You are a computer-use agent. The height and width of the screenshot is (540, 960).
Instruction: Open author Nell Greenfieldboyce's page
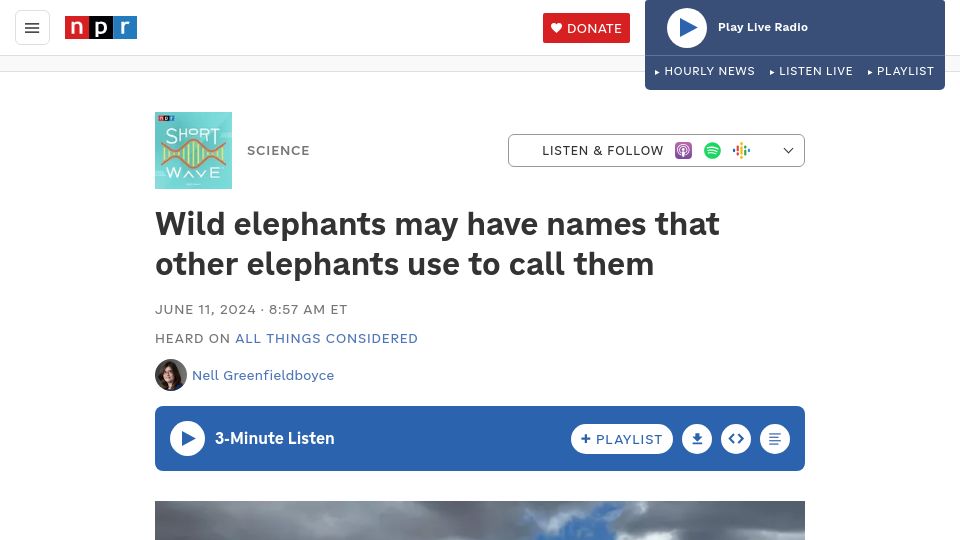click(263, 375)
